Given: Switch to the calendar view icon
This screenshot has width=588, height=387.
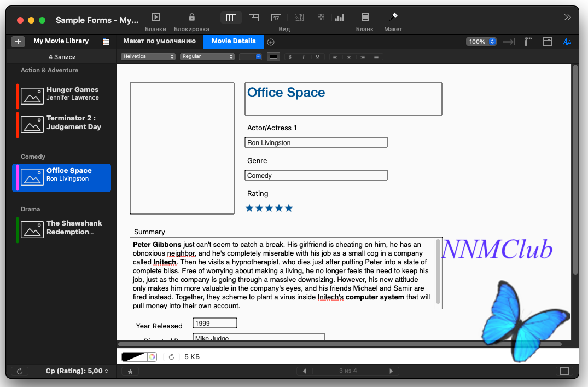Looking at the screenshot, I should [x=276, y=18].
